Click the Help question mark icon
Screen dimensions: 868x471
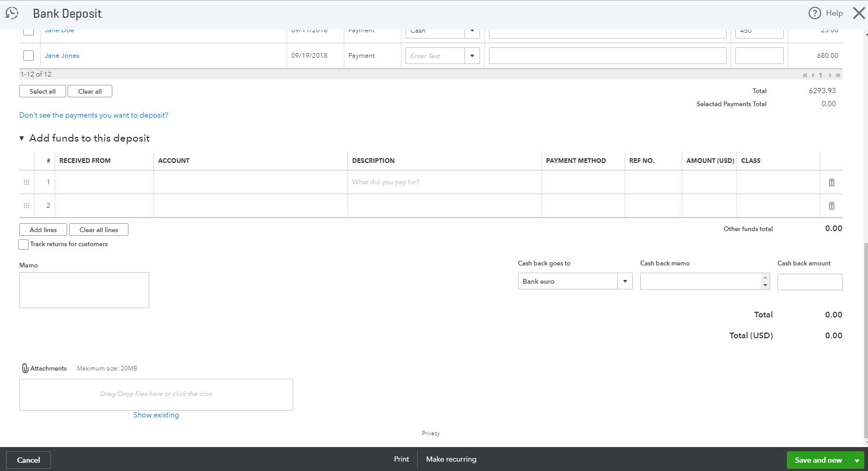814,13
